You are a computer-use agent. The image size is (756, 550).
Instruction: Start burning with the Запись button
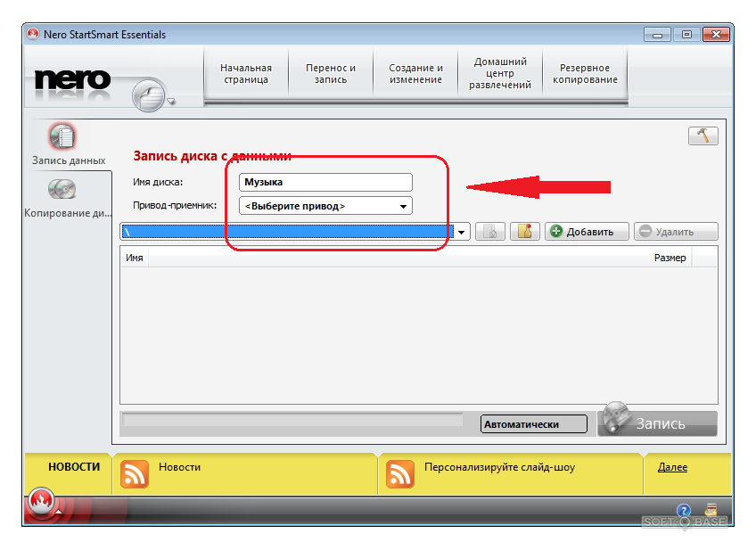(658, 423)
